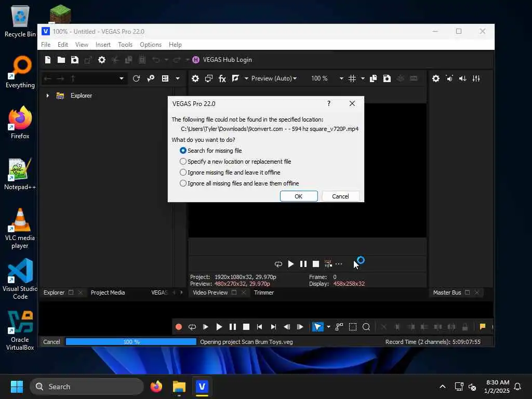This screenshot has height=399, width=532.
Task: Choose Ignore all missing files option
Action: (x=239, y=183)
